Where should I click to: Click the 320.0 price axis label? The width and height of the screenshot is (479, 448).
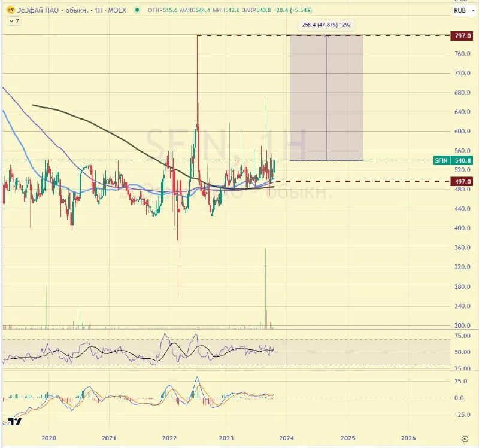462,267
